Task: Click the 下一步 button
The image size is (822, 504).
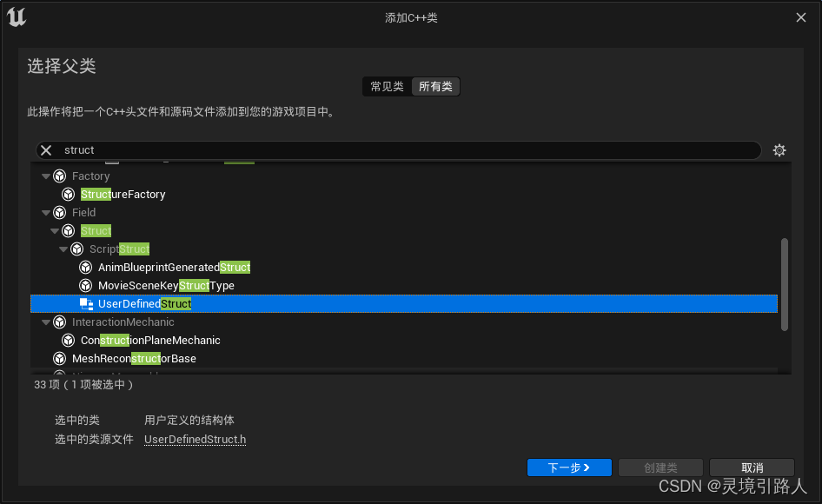Action: pyautogui.click(x=569, y=467)
